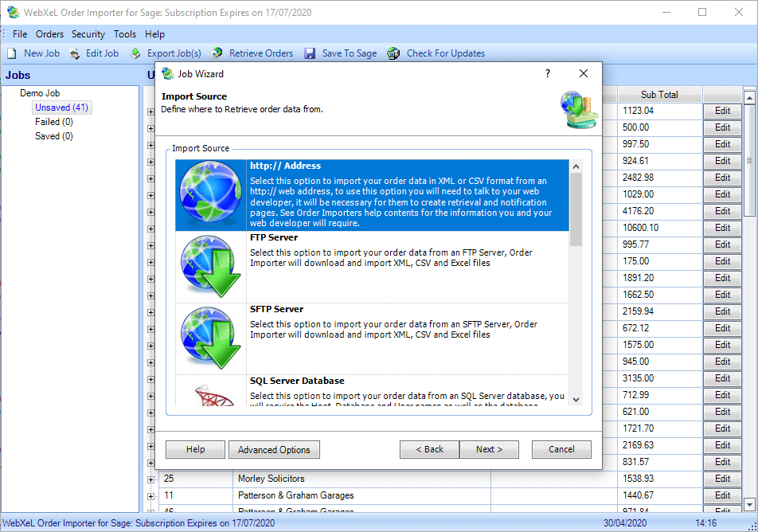The width and height of the screenshot is (758, 532).
Task: Select the FTP Server option title
Action: (x=274, y=237)
